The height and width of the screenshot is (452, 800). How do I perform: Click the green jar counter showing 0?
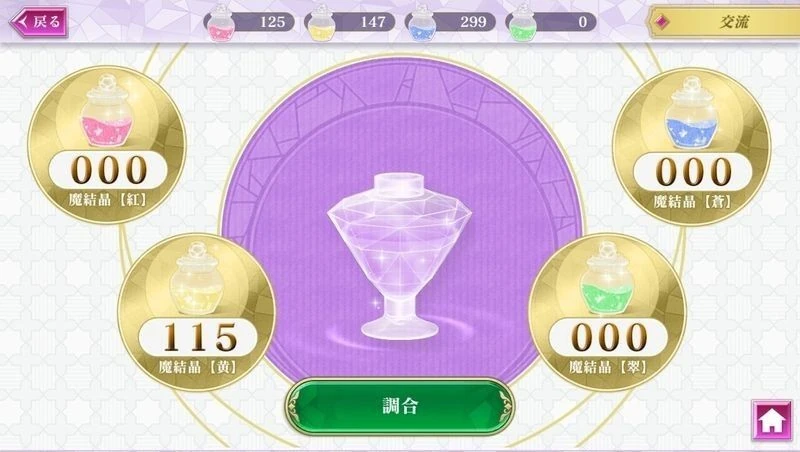(551, 22)
